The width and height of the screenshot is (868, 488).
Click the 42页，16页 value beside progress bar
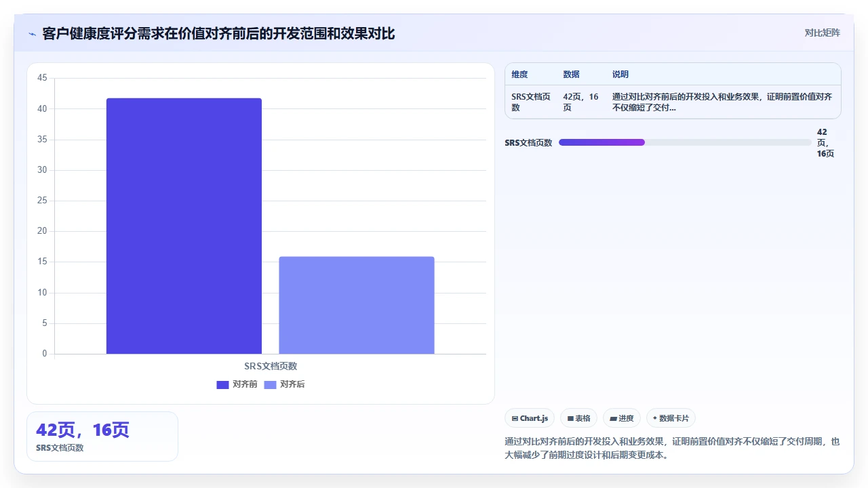pos(826,143)
